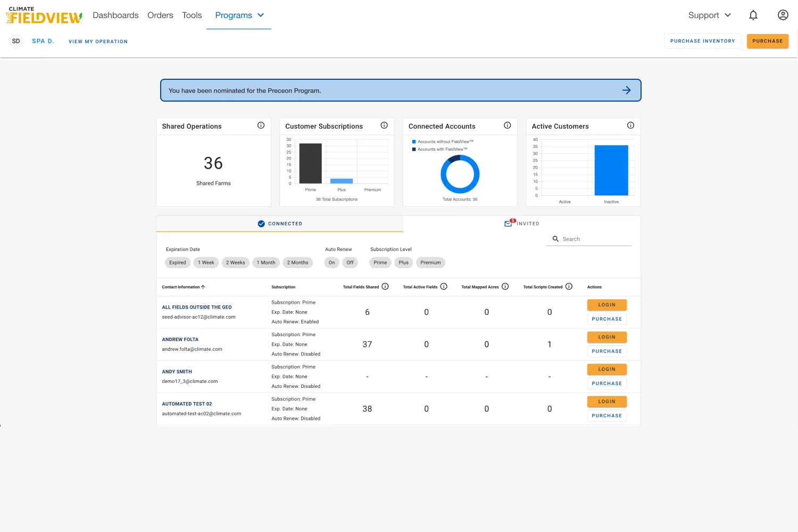This screenshot has width=798, height=532.
Task: Login as Andrew Folta
Action: [607, 337]
